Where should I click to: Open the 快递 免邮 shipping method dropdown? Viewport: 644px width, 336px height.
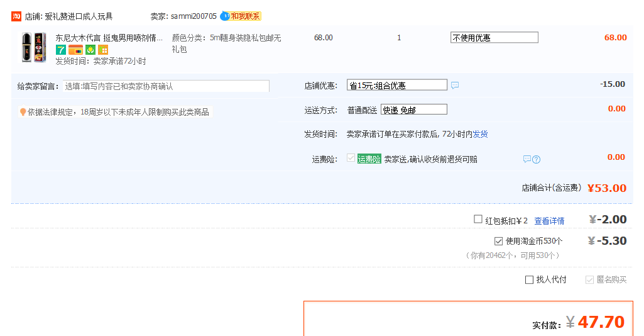tap(413, 110)
